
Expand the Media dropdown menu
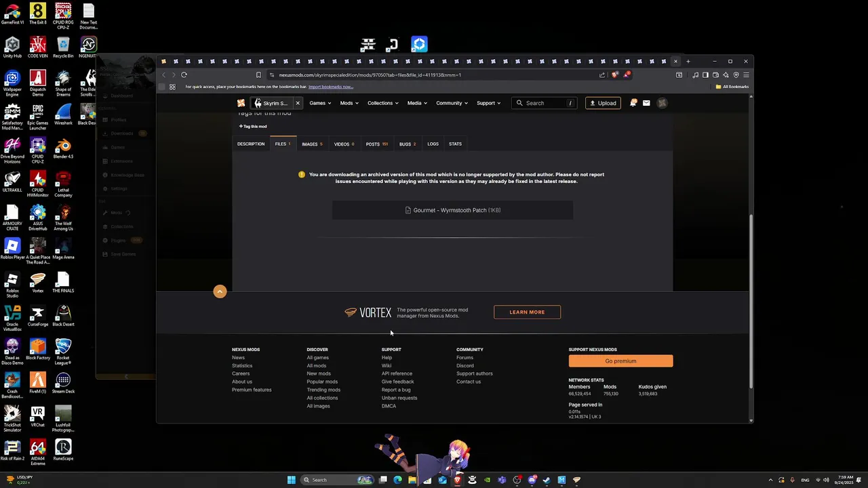tap(417, 103)
